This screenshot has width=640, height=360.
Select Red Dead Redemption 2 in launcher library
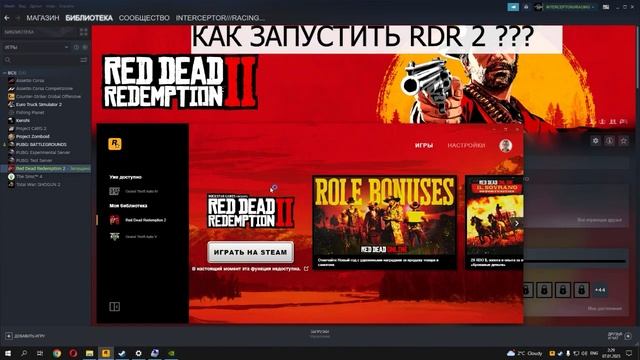coord(139,220)
